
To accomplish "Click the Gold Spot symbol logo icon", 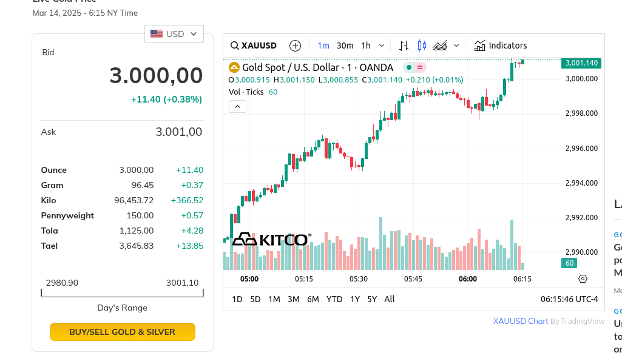I will click(234, 67).
